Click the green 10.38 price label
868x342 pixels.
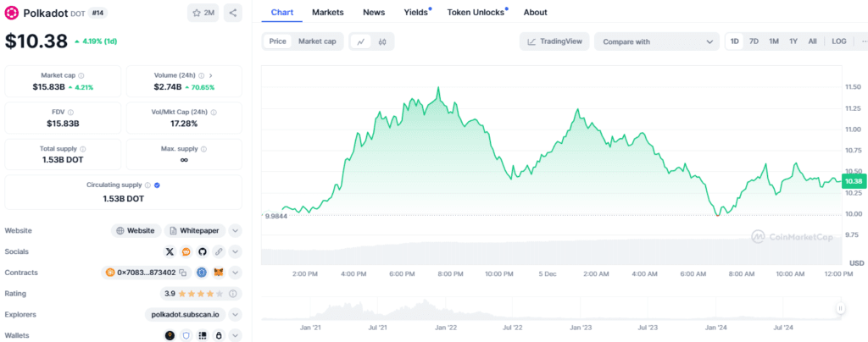tap(854, 181)
